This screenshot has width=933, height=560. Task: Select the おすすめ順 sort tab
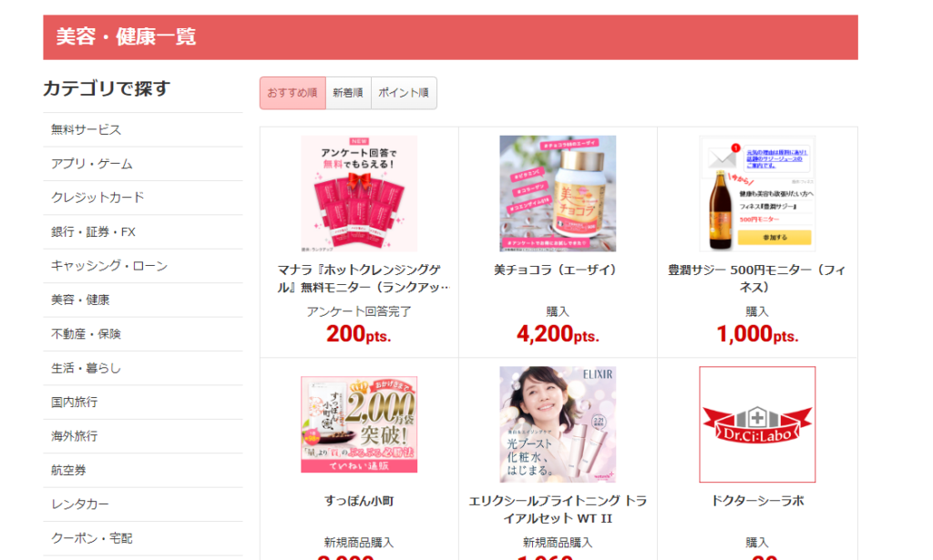click(x=292, y=93)
